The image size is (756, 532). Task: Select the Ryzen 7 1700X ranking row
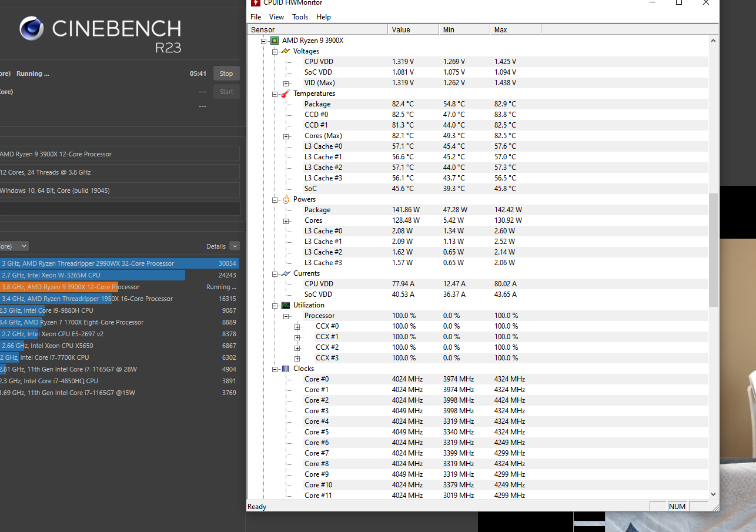point(119,322)
